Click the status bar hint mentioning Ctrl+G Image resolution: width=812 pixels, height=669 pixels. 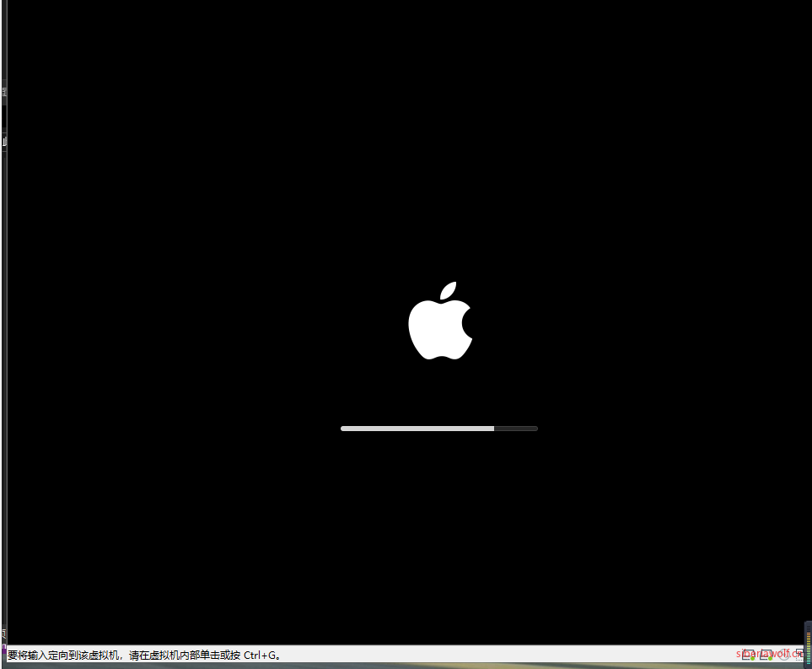(144, 655)
